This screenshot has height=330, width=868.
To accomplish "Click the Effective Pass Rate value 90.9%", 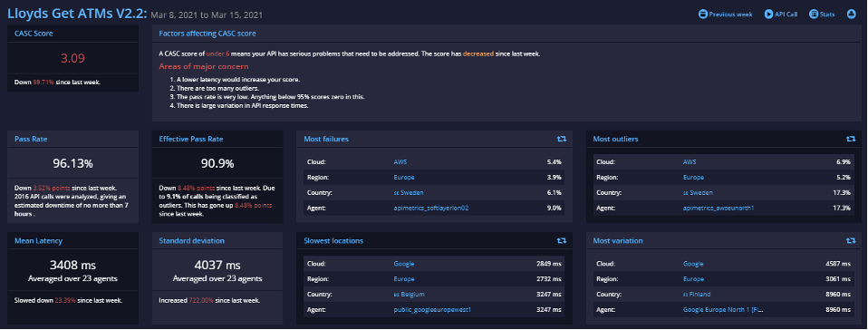I will (217, 164).
